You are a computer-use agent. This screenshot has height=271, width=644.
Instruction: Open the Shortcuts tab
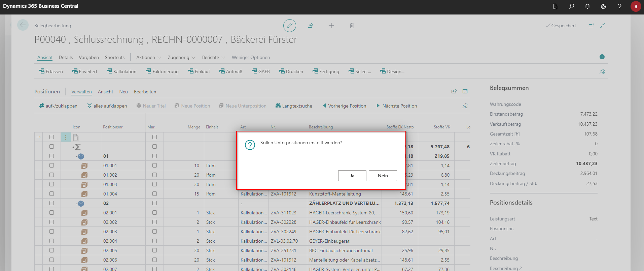(115, 57)
